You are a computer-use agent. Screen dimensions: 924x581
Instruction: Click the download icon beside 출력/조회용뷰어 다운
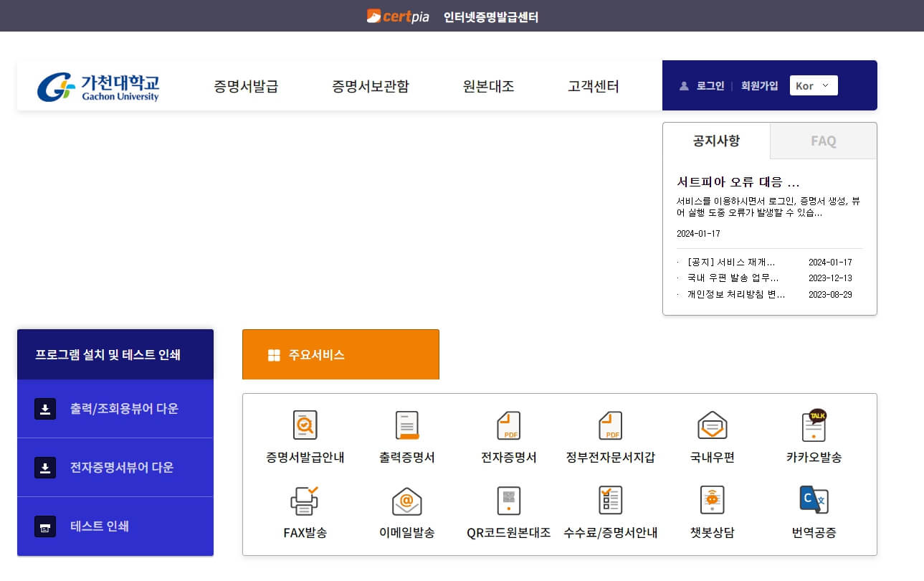45,409
